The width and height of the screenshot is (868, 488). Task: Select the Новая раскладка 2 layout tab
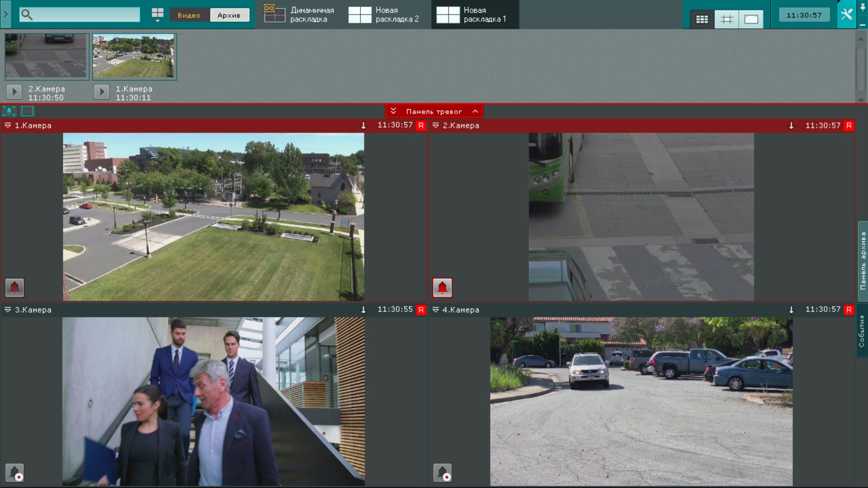pyautogui.click(x=384, y=14)
